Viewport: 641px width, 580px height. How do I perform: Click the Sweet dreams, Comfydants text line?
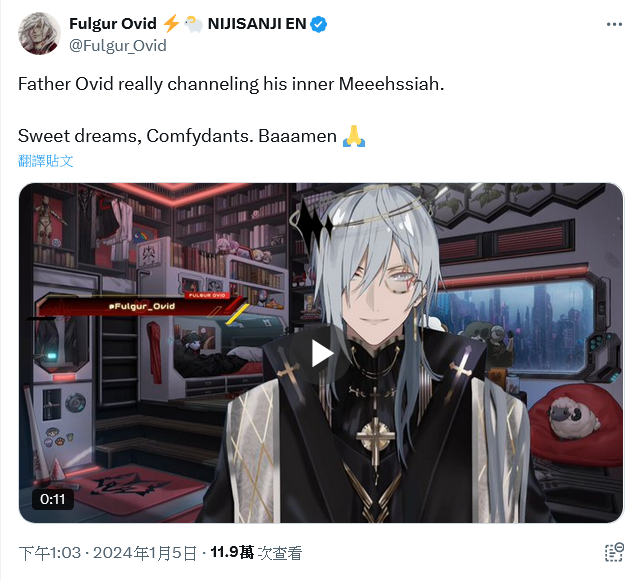[177, 136]
